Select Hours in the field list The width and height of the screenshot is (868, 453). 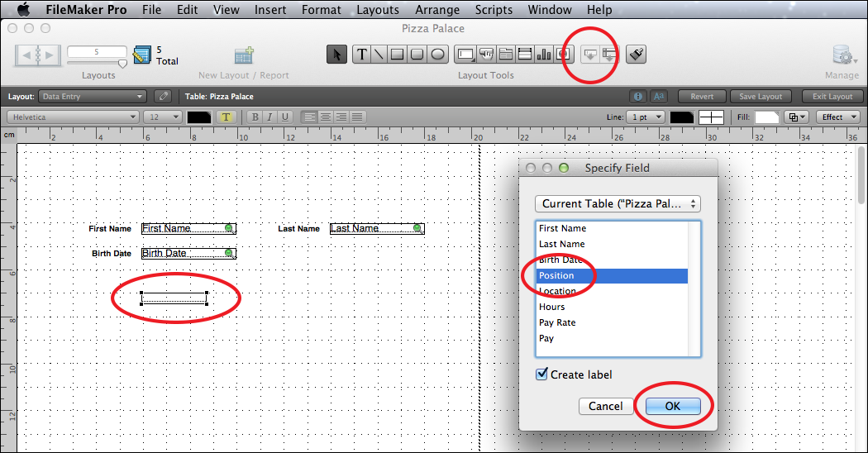pos(612,307)
